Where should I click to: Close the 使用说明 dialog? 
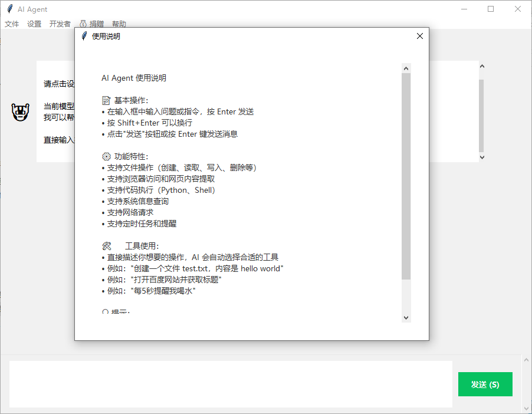419,36
